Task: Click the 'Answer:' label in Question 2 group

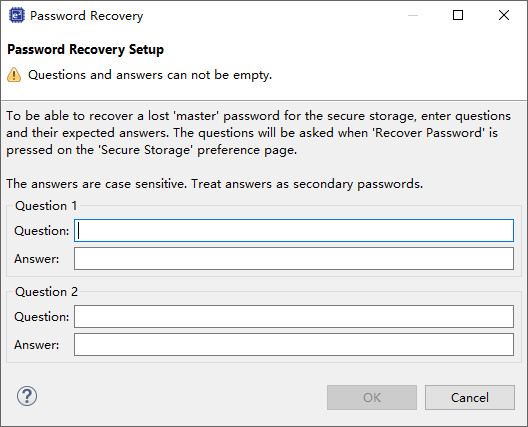Action: point(37,345)
